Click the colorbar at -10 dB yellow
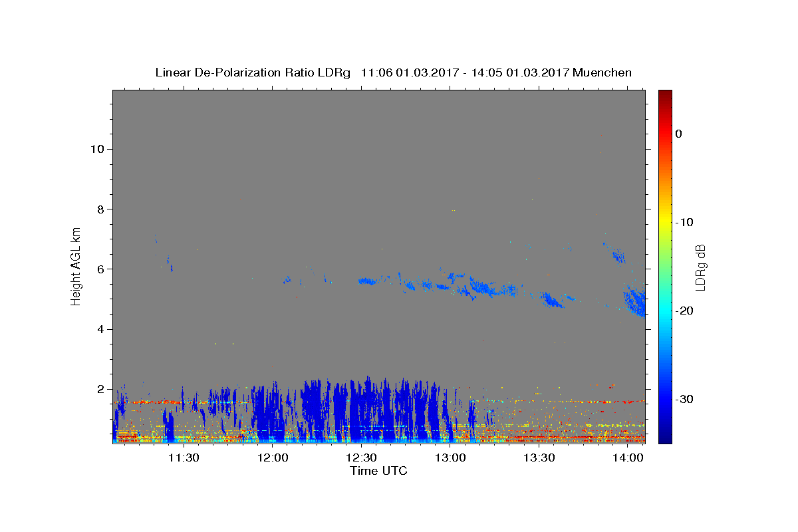This screenshot has height=532, width=798. click(x=665, y=222)
